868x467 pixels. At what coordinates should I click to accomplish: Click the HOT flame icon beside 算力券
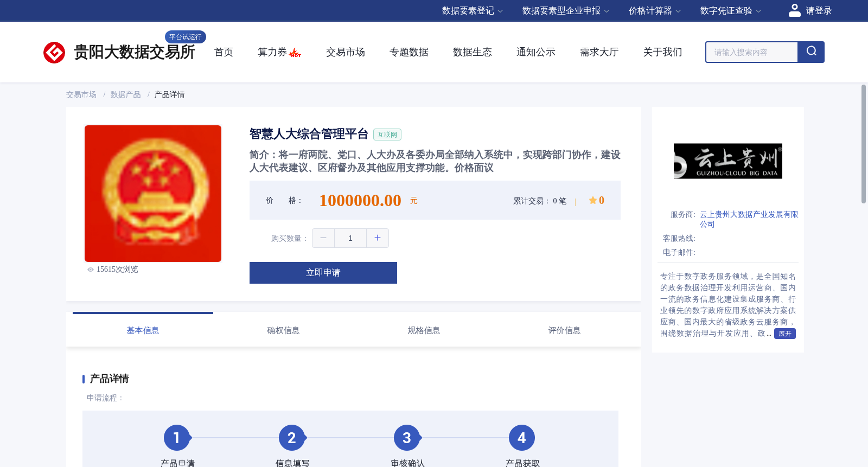pos(295,53)
